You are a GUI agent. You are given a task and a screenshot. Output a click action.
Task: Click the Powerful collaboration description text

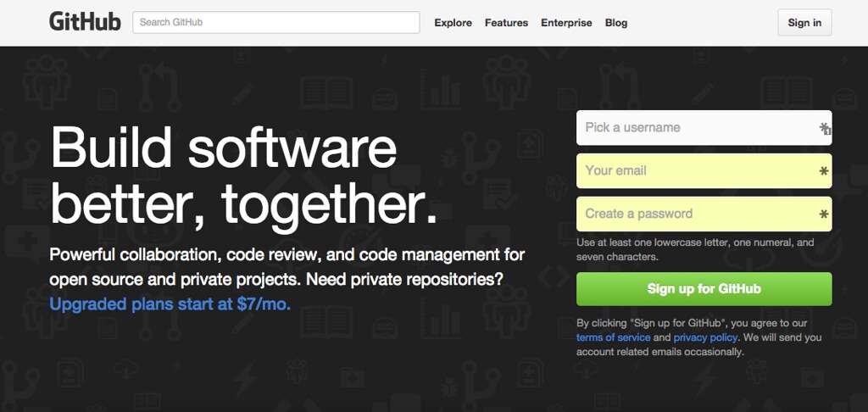pos(287,267)
